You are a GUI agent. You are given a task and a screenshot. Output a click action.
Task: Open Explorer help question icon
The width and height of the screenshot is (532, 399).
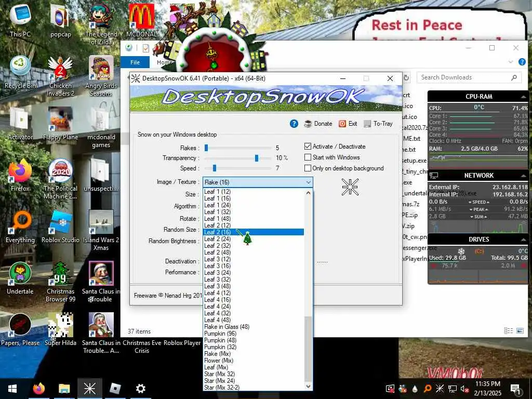pyautogui.click(x=522, y=62)
